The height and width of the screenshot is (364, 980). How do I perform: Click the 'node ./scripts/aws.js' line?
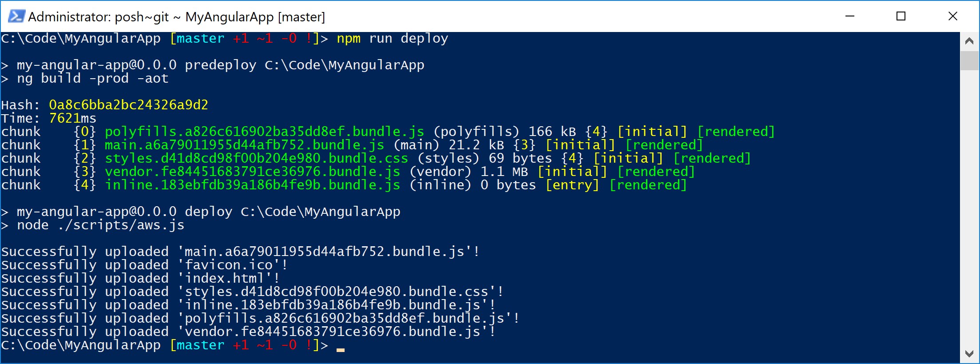[x=100, y=225]
